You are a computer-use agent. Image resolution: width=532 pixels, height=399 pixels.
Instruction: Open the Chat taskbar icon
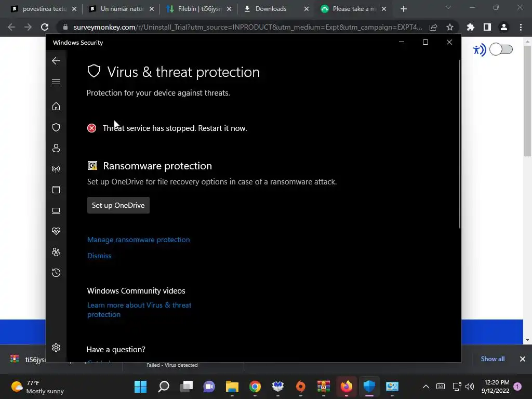[209, 387]
